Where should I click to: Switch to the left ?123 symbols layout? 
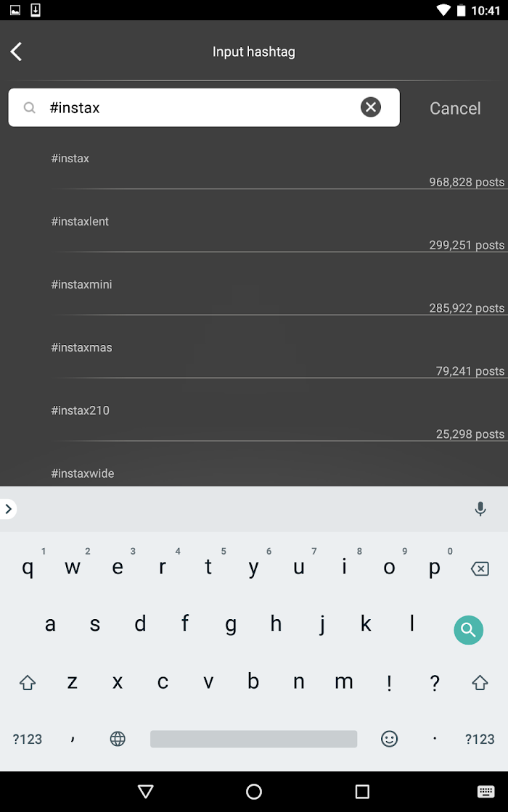click(28, 739)
